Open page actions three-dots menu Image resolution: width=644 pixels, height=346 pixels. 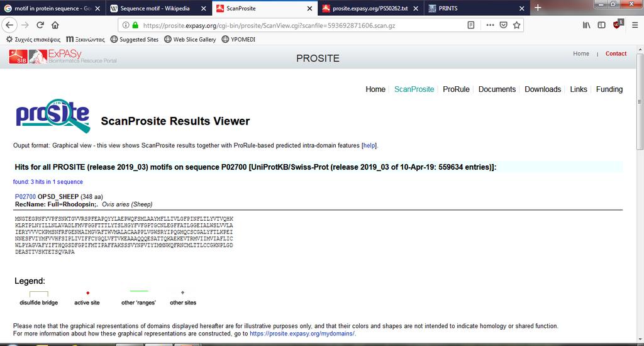(490, 25)
